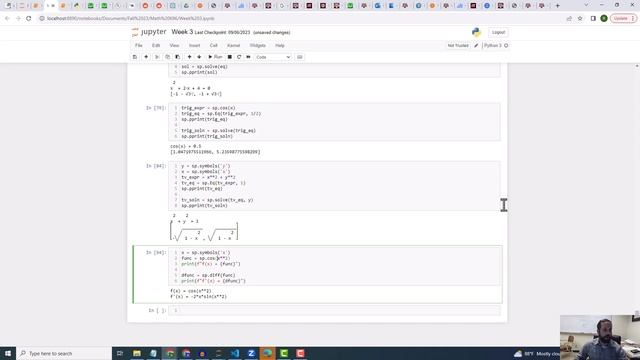Open Zoom from the taskbar
The image size is (640, 360).
point(251,353)
